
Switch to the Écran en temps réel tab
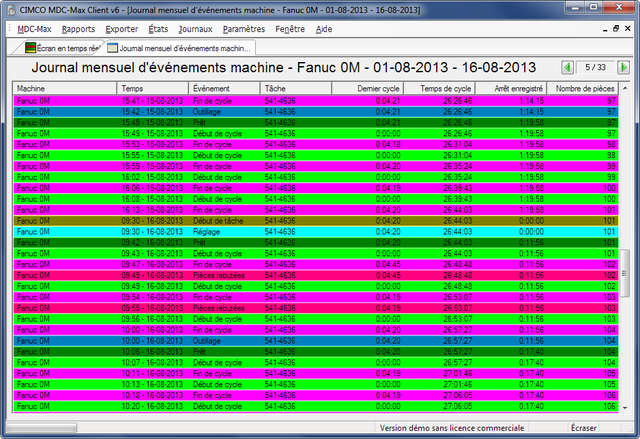pyautogui.click(x=59, y=48)
